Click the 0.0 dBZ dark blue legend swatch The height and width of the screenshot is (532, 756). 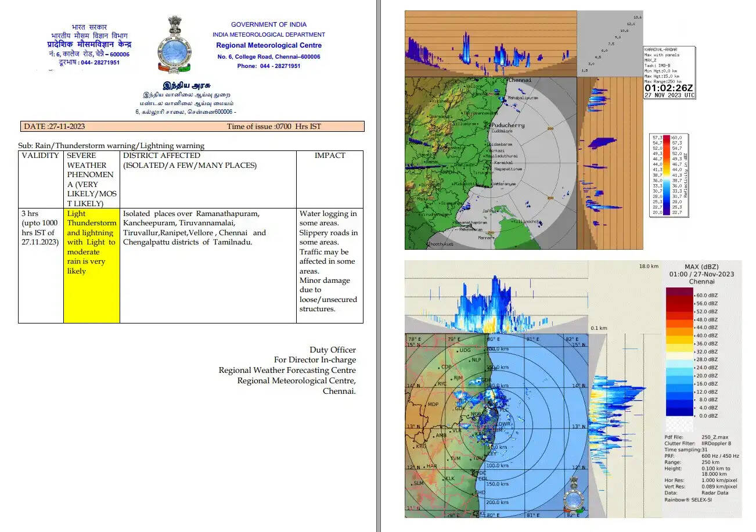tap(680, 416)
